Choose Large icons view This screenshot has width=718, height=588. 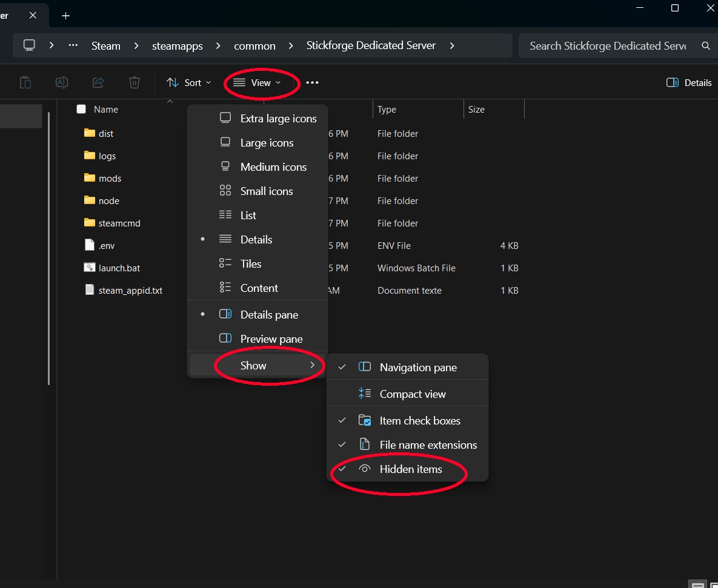pos(258,143)
